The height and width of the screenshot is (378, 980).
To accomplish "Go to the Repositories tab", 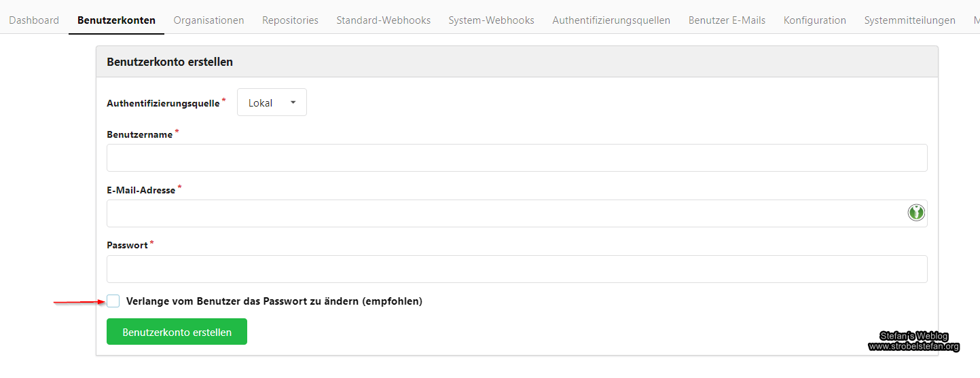I will (290, 20).
